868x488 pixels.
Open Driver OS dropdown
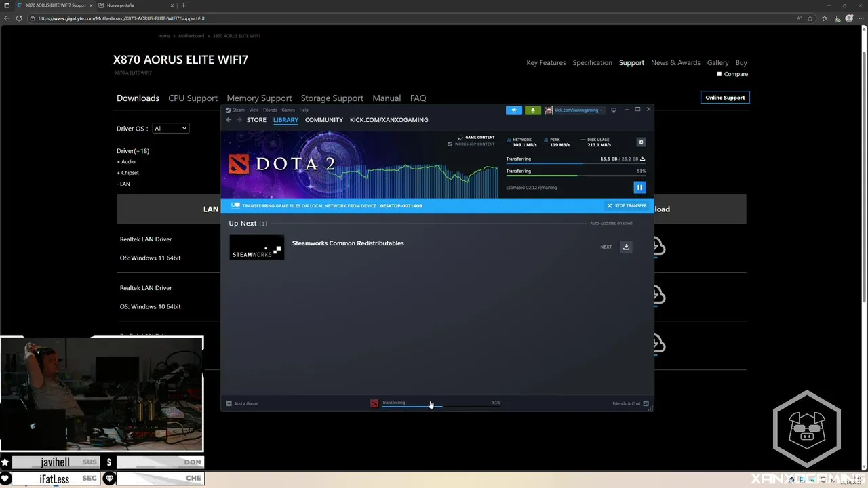170,128
